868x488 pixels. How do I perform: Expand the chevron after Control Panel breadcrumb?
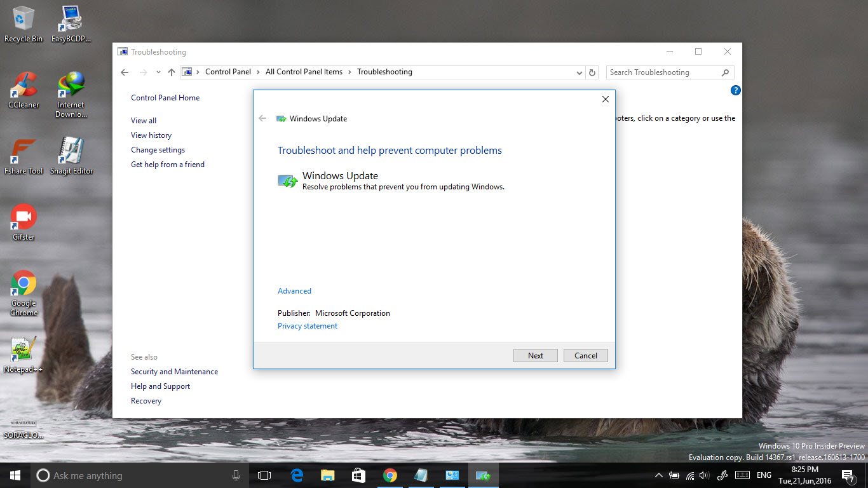(258, 72)
